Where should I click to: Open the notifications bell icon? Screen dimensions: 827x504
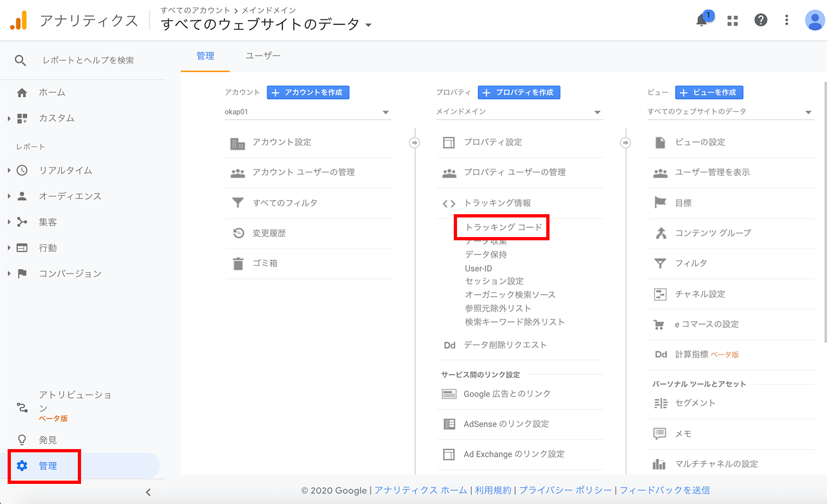[702, 21]
